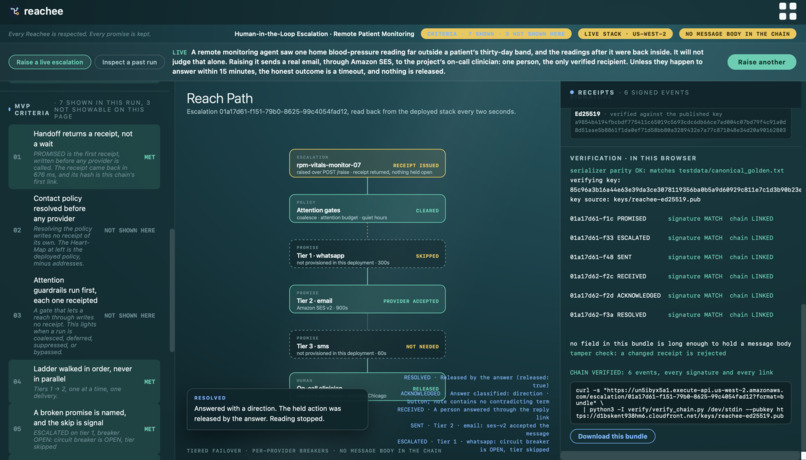The image size is (806, 460).
Task: Open criterion 02 Contact policy resolved
Action: [x=84, y=230]
